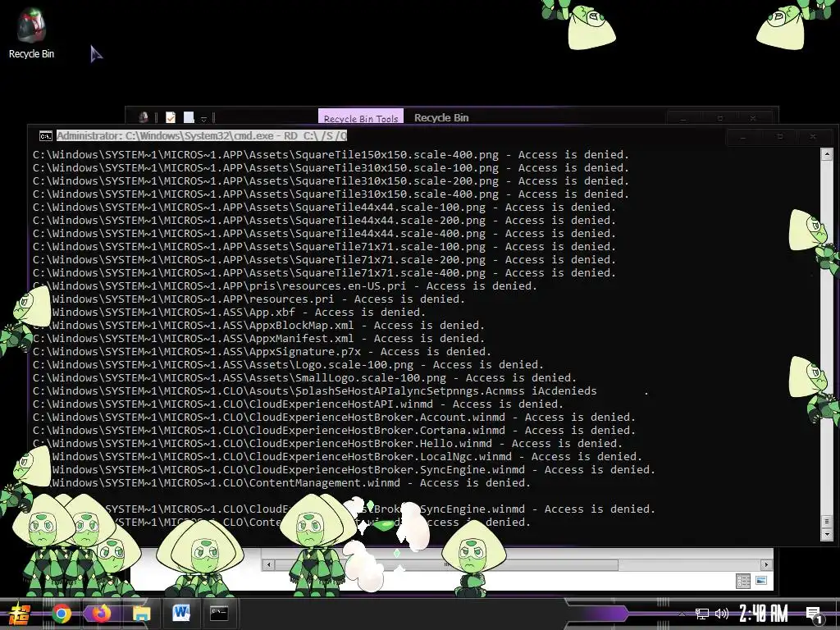This screenshot has width=840, height=630.
Task: Click New folder icon in Recycle Bin quick access toolbar
Action: (x=189, y=117)
